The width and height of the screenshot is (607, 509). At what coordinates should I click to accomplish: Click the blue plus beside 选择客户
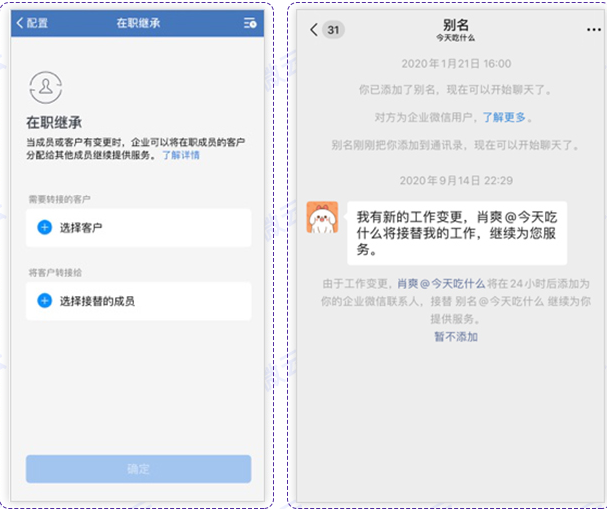tap(44, 228)
